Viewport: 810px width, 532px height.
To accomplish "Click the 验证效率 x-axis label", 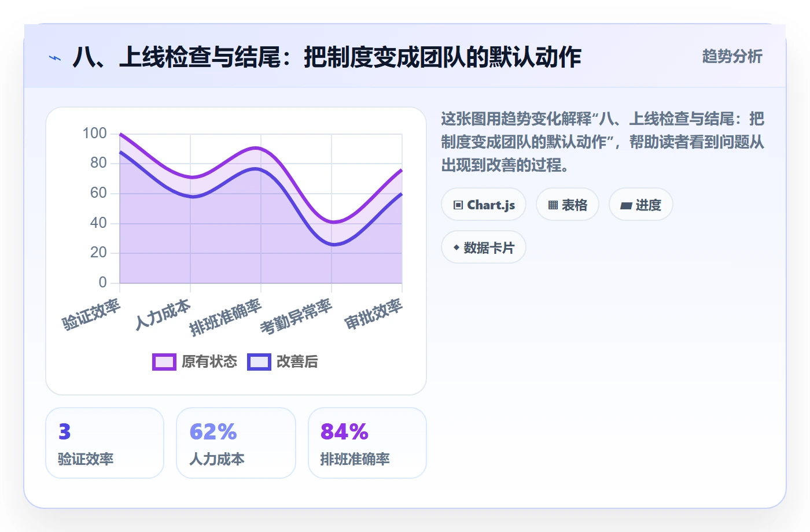I will (x=91, y=315).
